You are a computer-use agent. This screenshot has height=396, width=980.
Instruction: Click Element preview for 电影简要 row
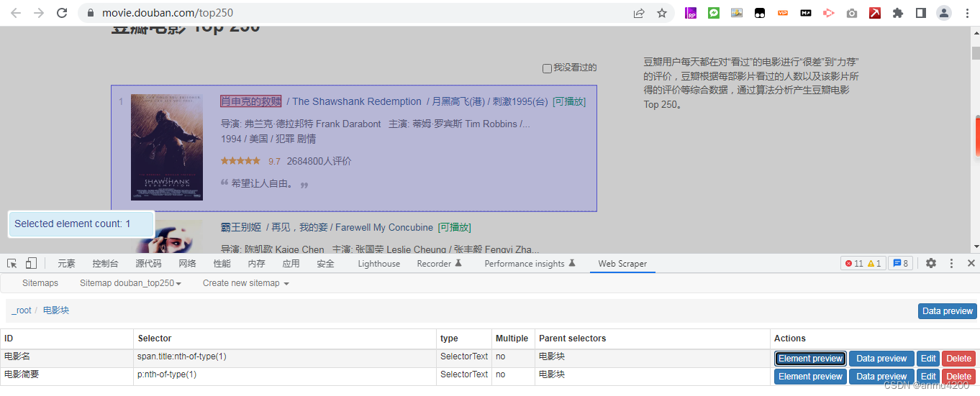coord(810,377)
